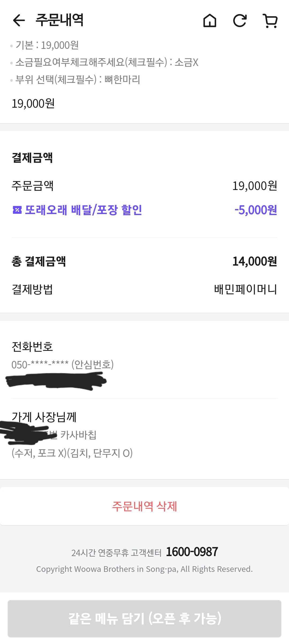Tap the back arrow icon
The image size is (289, 644).
point(19,20)
